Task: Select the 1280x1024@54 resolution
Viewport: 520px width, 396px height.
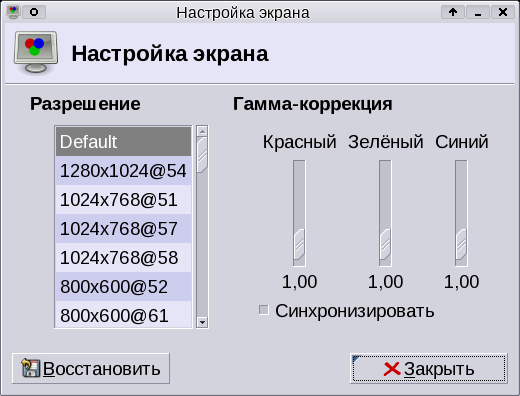Action: click(x=123, y=171)
